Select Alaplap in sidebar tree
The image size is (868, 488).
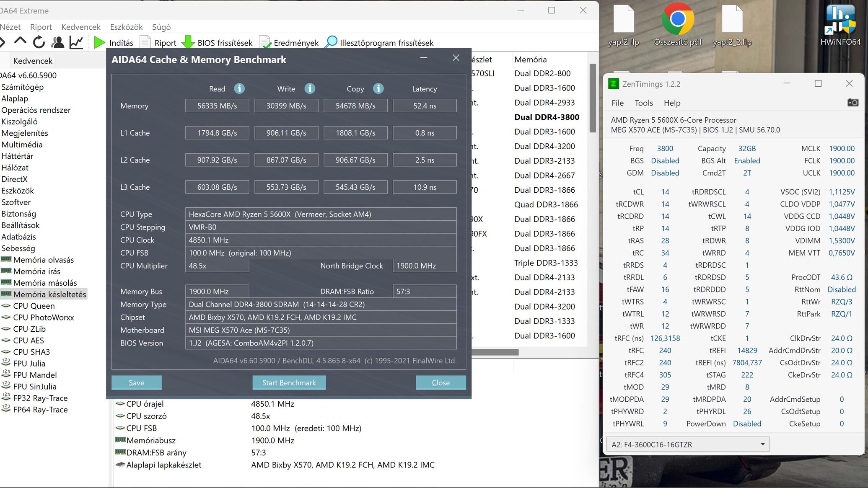(x=15, y=98)
